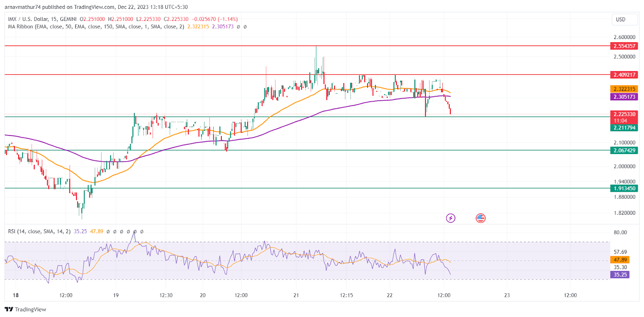Click the 2.600000 price scale value
Screen dimensions: 644x317
coord(624,37)
